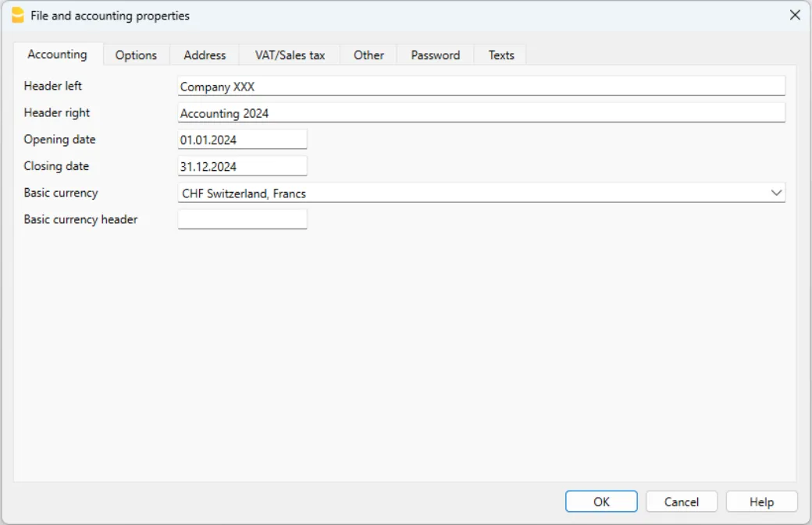
Task: Switch to the Password tab
Action: click(x=435, y=55)
